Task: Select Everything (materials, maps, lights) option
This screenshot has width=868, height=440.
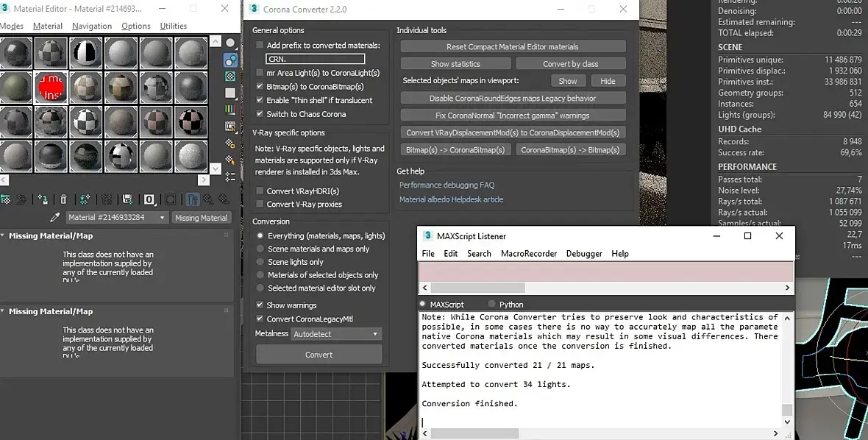Action: coord(260,235)
